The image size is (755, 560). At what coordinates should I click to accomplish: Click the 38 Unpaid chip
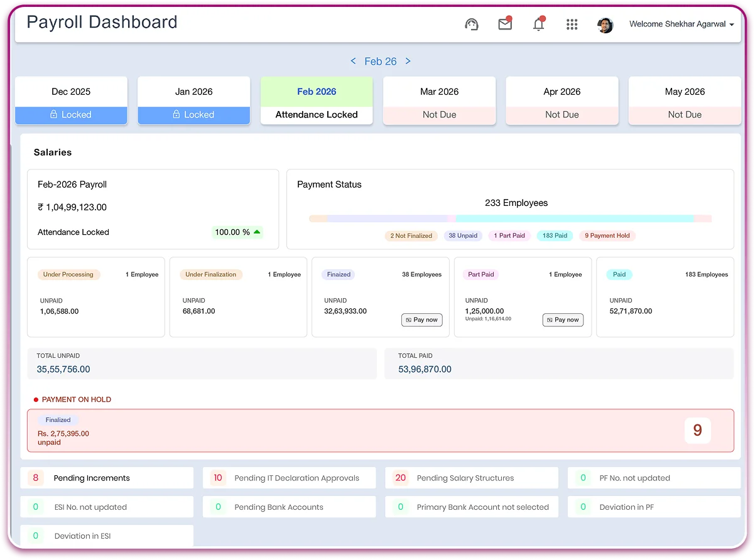(463, 236)
